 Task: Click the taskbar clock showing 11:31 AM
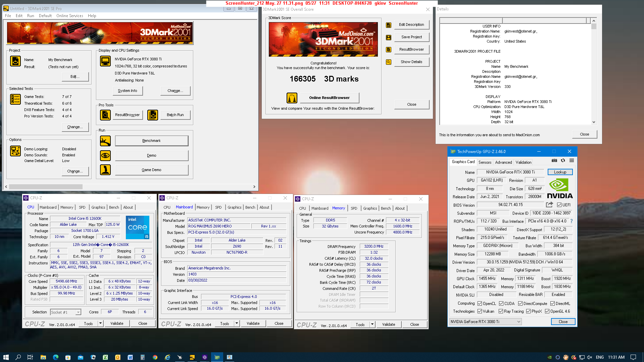tap(616, 357)
